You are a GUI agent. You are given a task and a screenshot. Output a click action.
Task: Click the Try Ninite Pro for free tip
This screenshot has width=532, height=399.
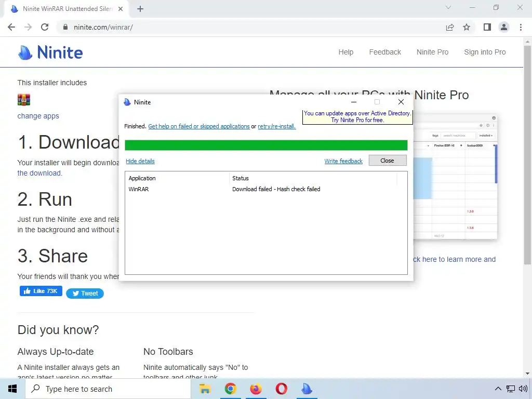pyautogui.click(x=357, y=117)
